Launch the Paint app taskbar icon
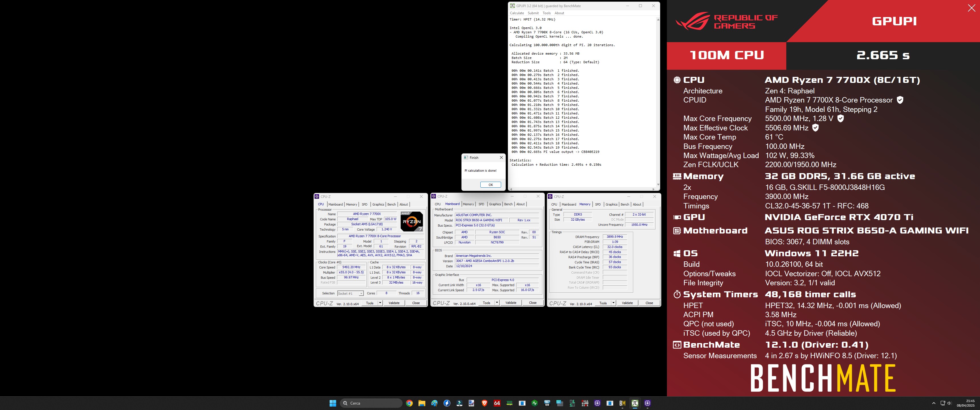This screenshot has height=410, width=980. [x=434, y=403]
